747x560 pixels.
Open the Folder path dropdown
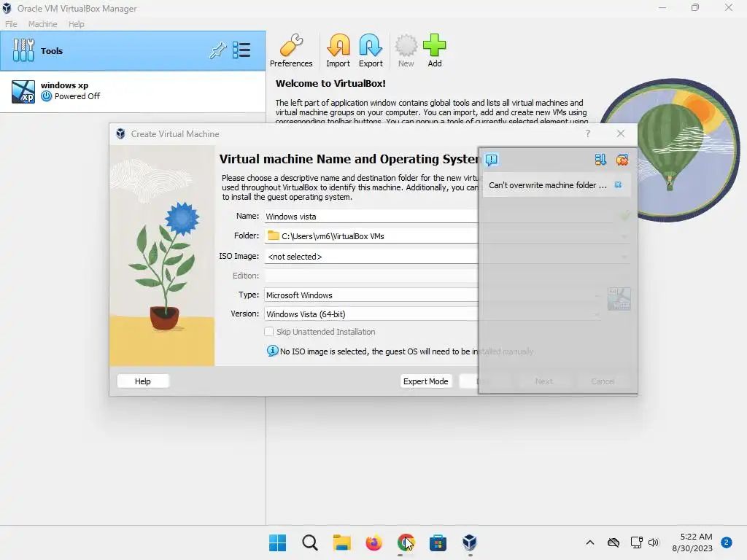(x=624, y=236)
